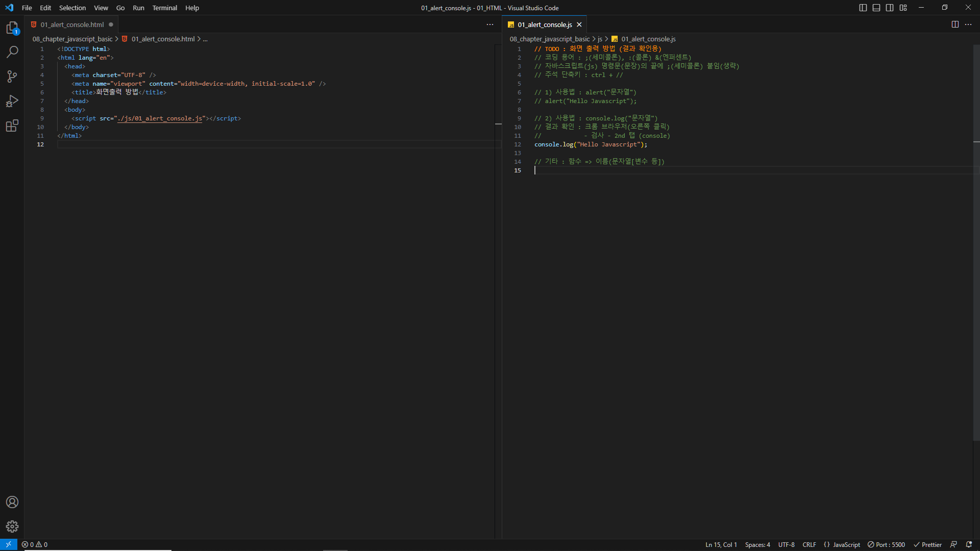Open the Source Control view
The width and height of the screenshot is (980, 551).
(12, 77)
